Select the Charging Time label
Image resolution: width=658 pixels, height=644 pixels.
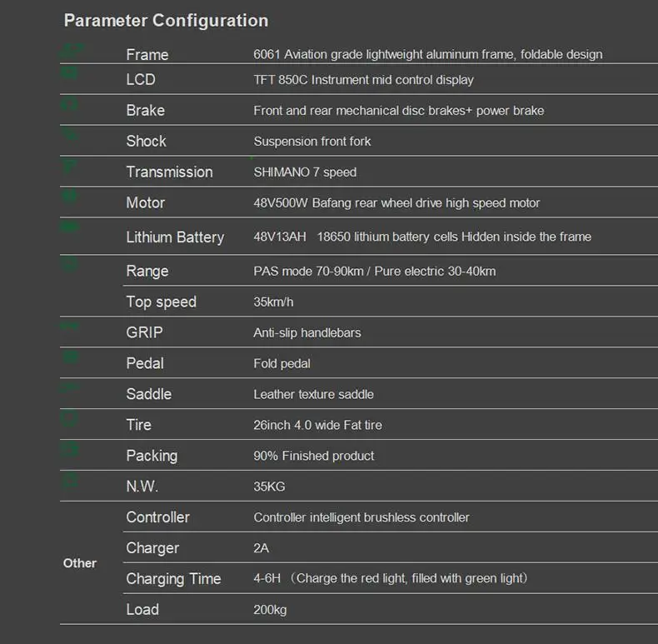click(x=173, y=579)
